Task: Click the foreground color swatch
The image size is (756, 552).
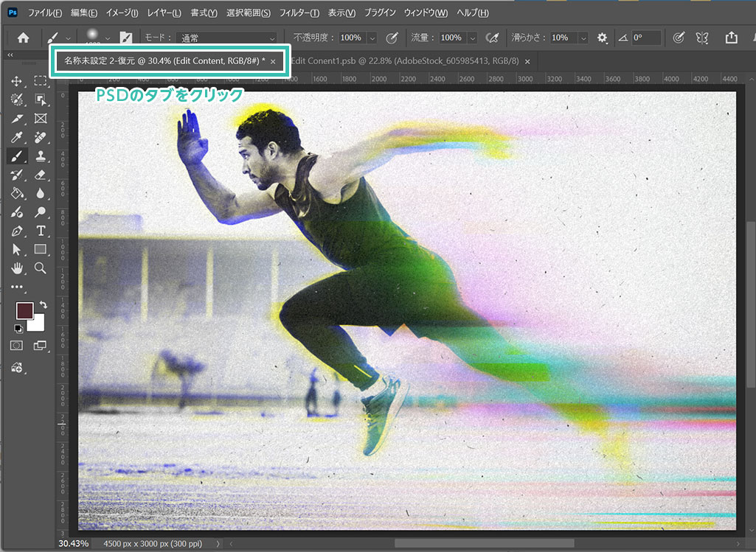Action: point(25,310)
